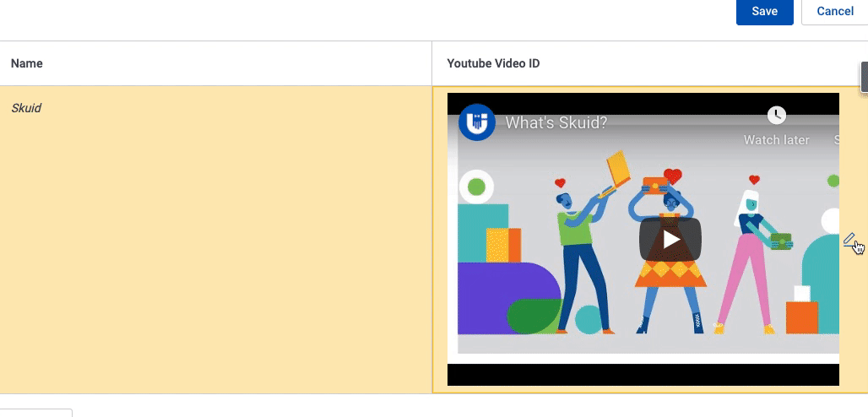Click the Cancel button
The width and height of the screenshot is (868, 417).
tap(834, 12)
